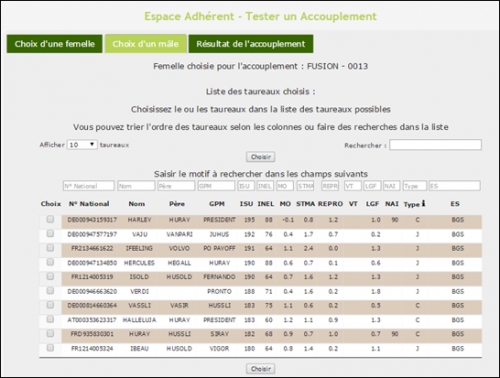Viewport: 500px width, 378px height.
Task: Click the GPM cell FERNANDO
Action: [219, 277]
